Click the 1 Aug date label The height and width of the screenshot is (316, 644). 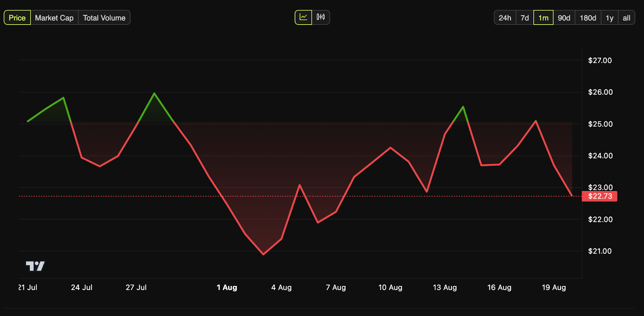tap(227, 287)
